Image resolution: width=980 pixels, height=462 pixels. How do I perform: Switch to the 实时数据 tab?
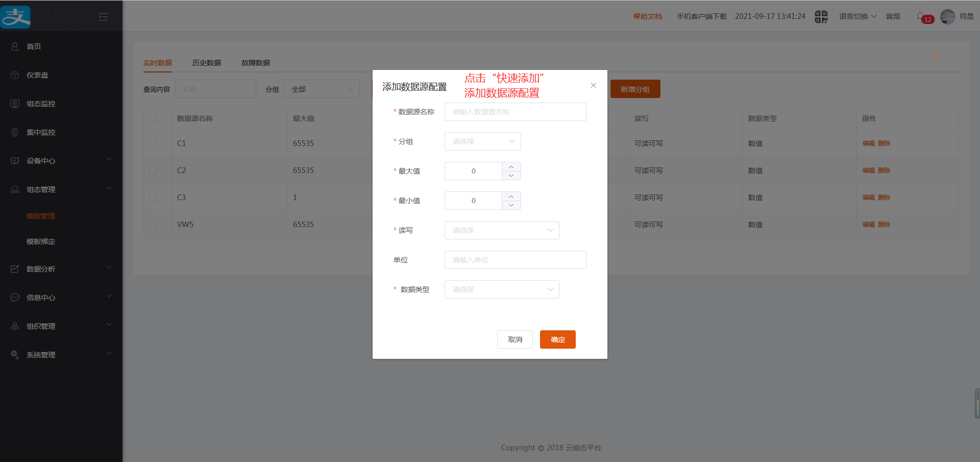[157, 63]
